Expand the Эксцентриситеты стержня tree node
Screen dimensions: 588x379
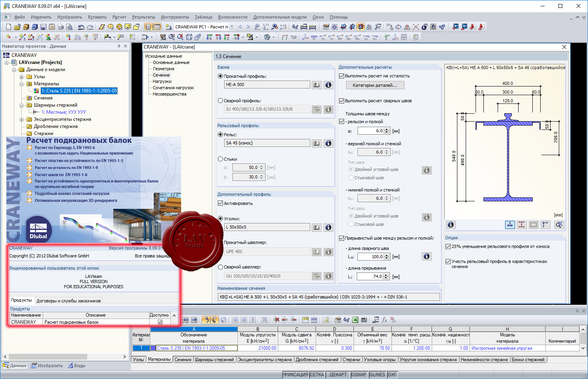click(22, 119)
